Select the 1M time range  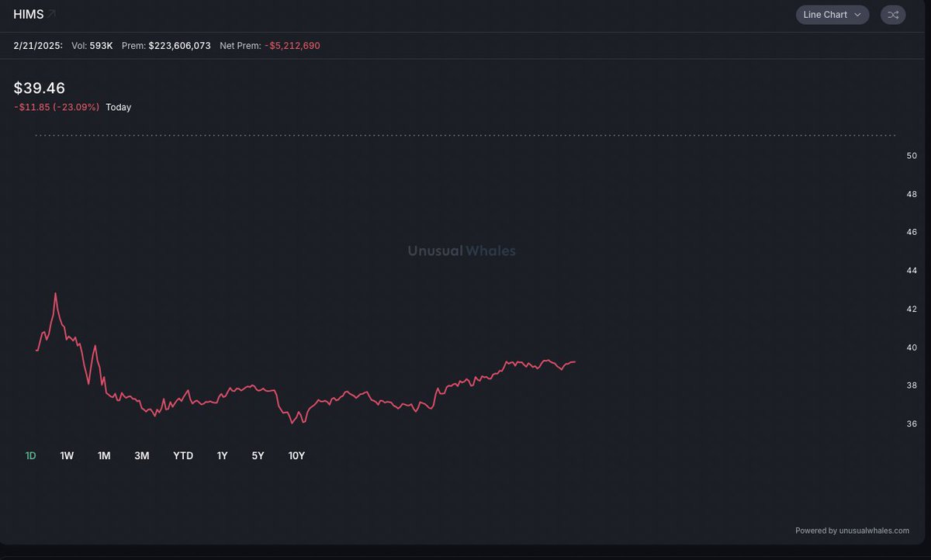point(104,456)
